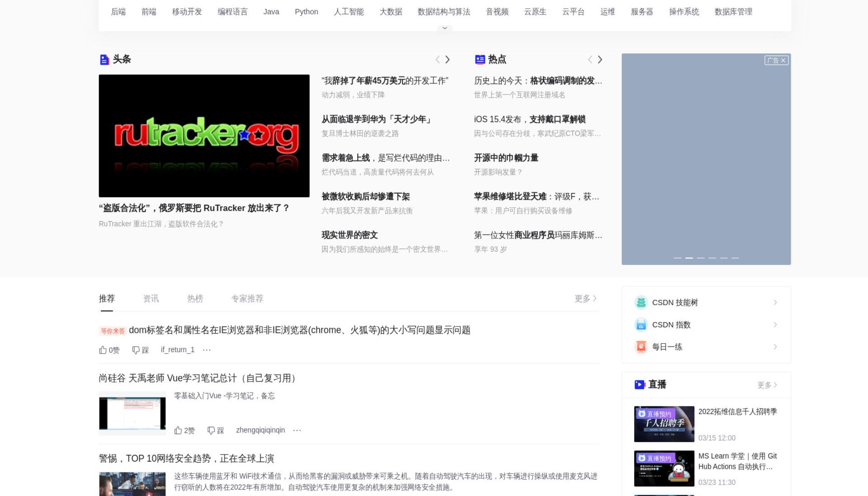Open the 后端 category
Screen dimensions: 868x496
[x=118, y=12]
